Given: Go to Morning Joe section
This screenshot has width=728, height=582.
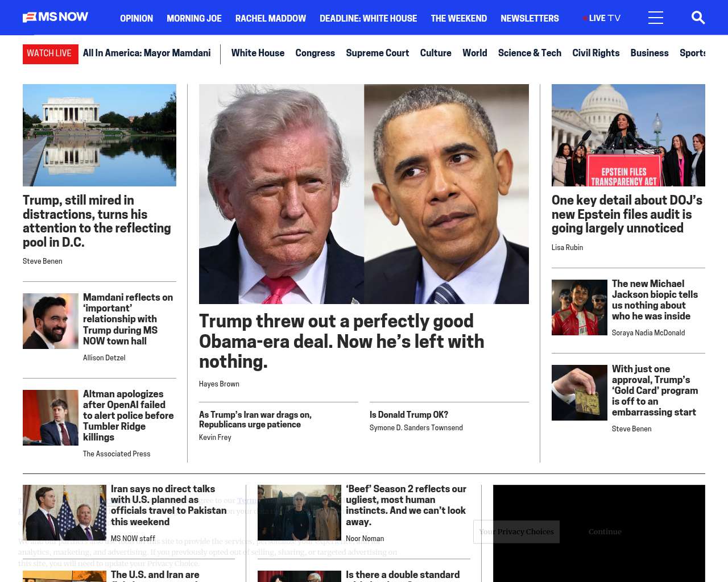Looking at the screenshot, I should click(194, 18).
